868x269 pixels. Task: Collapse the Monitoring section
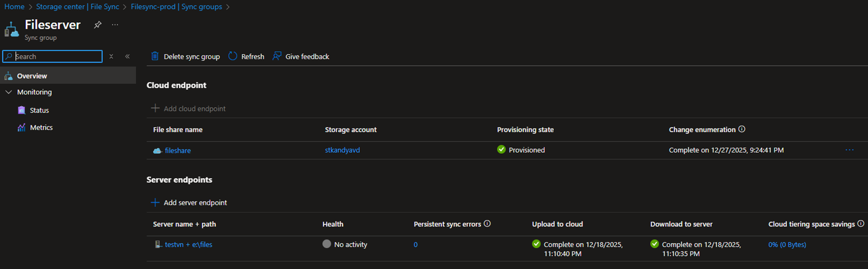[8, 92]
